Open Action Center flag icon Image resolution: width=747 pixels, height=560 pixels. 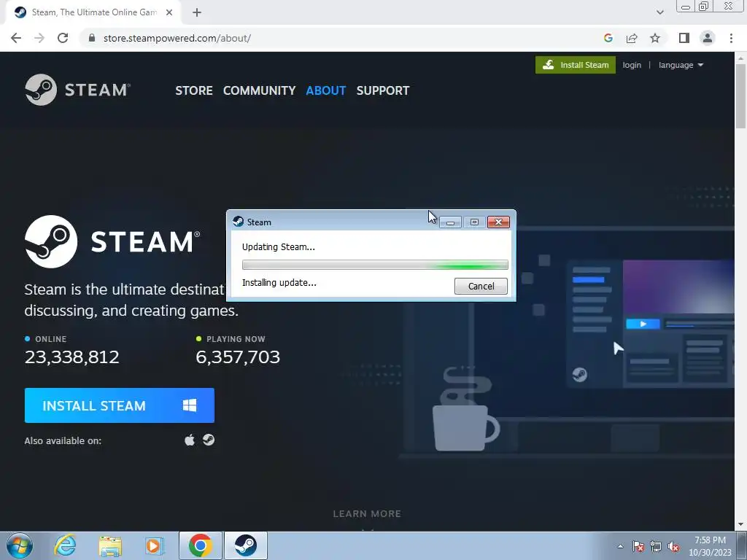tap(638, 546)
